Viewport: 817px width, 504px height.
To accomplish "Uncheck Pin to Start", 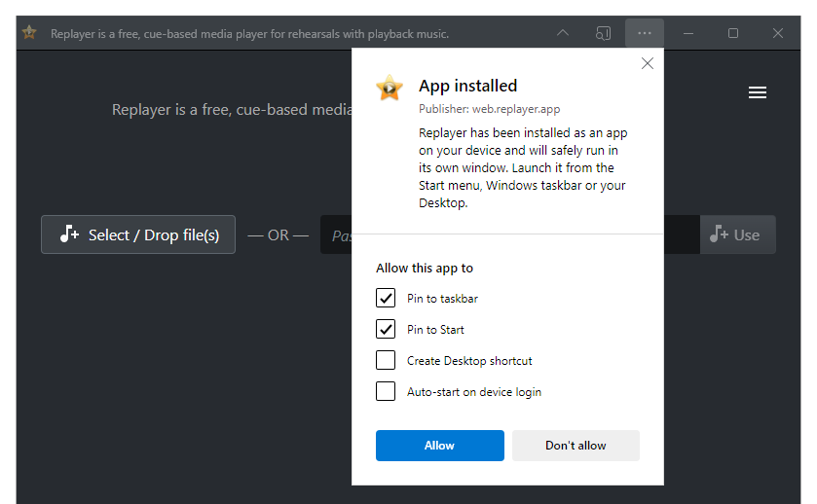I will (x=386, y=329).
